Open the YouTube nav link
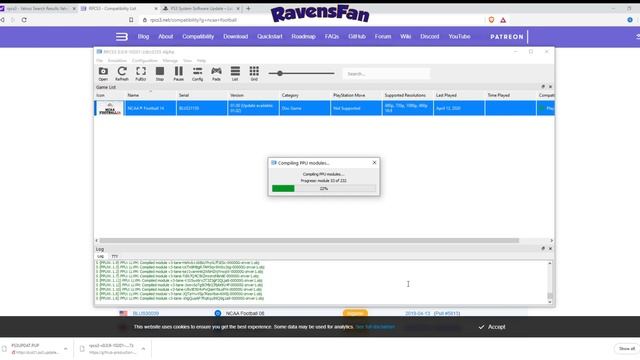This screenshot has width=640, height=360. tap(459, 36)
